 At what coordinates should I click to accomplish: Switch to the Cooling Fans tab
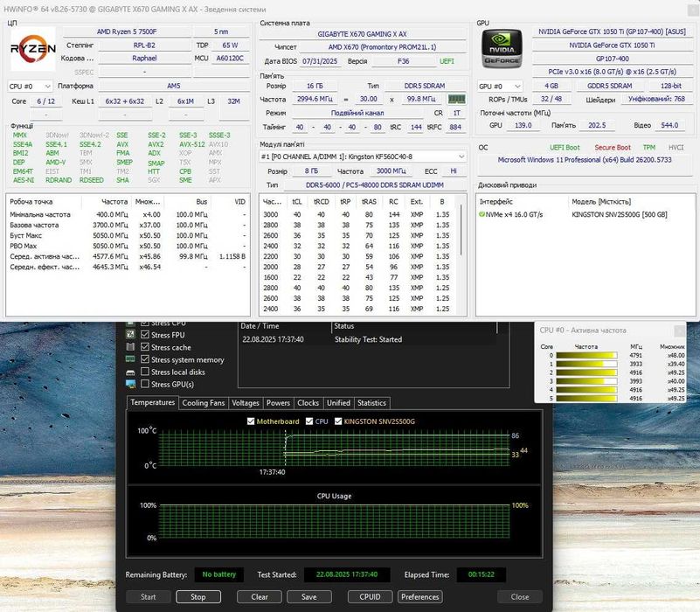click(203, 403)
